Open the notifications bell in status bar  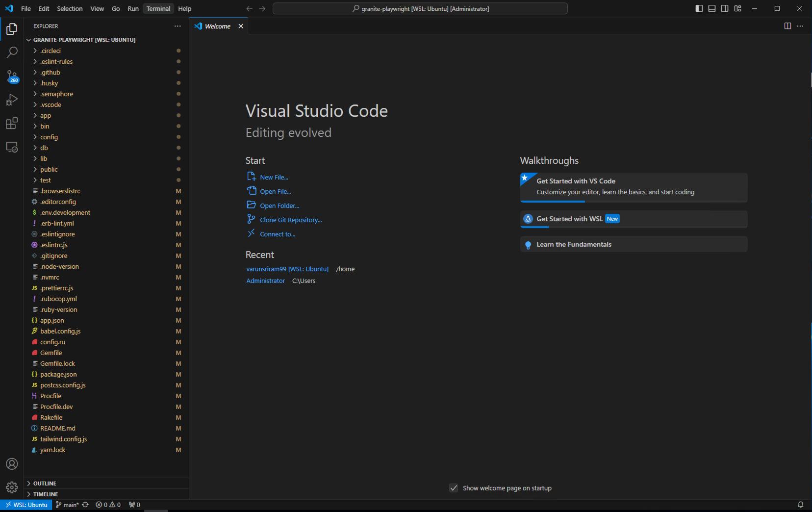pos(800,505)
